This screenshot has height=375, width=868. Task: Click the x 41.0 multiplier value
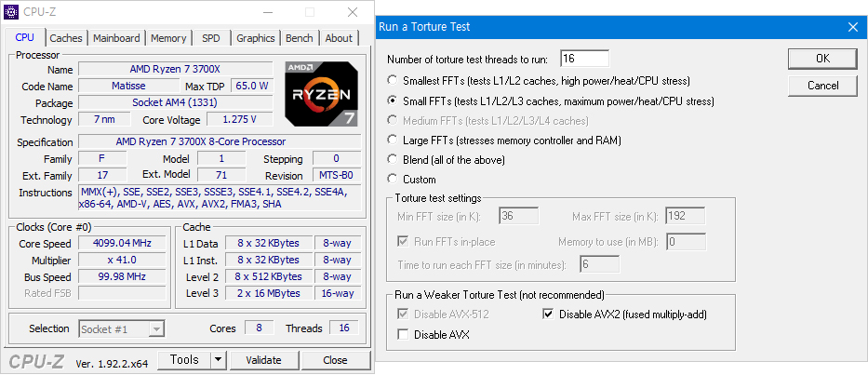(122, 260)
